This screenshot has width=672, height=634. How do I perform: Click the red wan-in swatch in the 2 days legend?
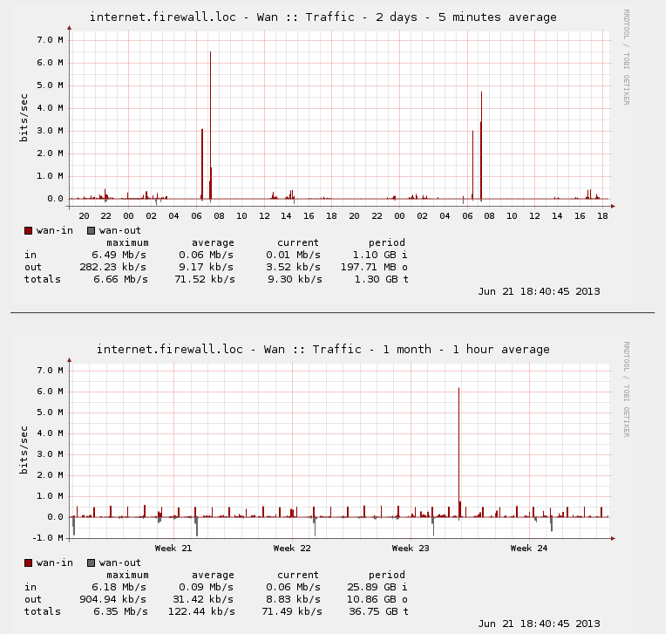[28, 231]
